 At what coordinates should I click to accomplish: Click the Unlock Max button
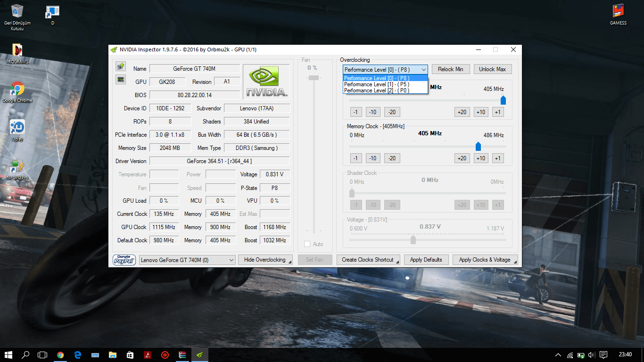(493, 69)
